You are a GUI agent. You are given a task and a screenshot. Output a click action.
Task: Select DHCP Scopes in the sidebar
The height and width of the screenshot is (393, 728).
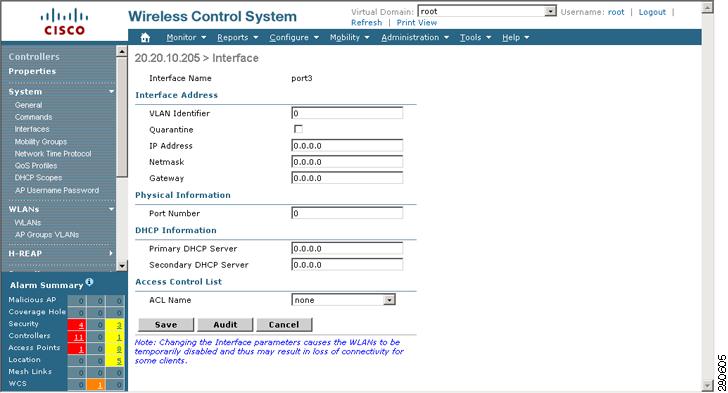pyautogui.click(x=38, y=177)
